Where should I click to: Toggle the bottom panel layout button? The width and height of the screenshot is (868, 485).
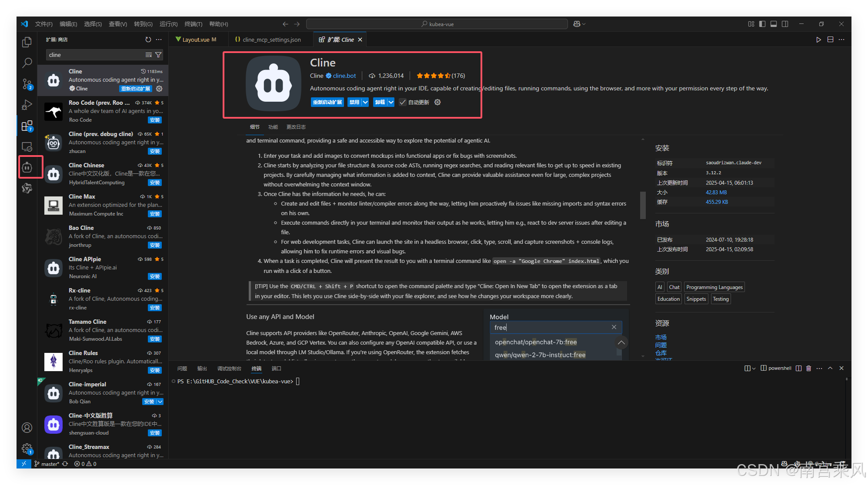[774, 24]
